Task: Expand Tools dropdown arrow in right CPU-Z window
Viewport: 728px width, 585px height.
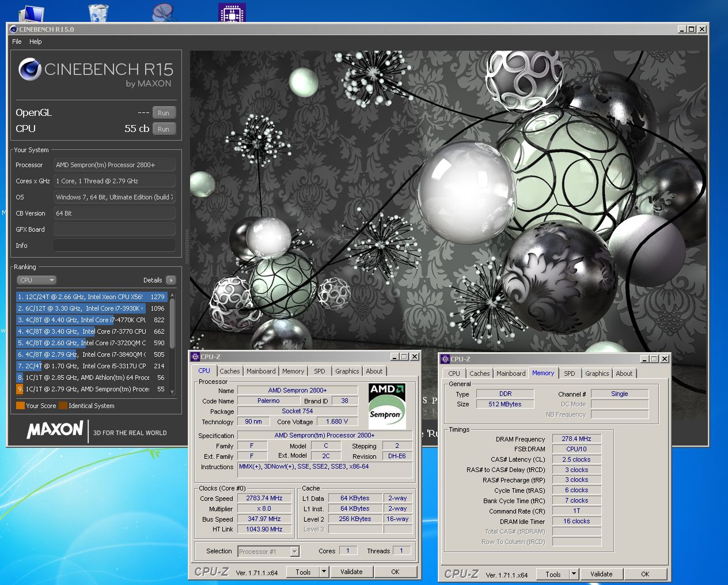Action: (x=574, y=575)
